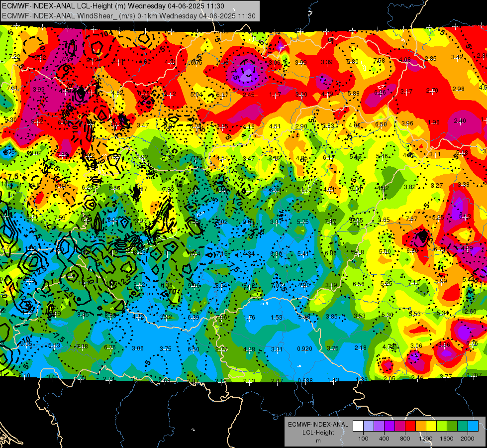Click the grid value 1.53

277,318
